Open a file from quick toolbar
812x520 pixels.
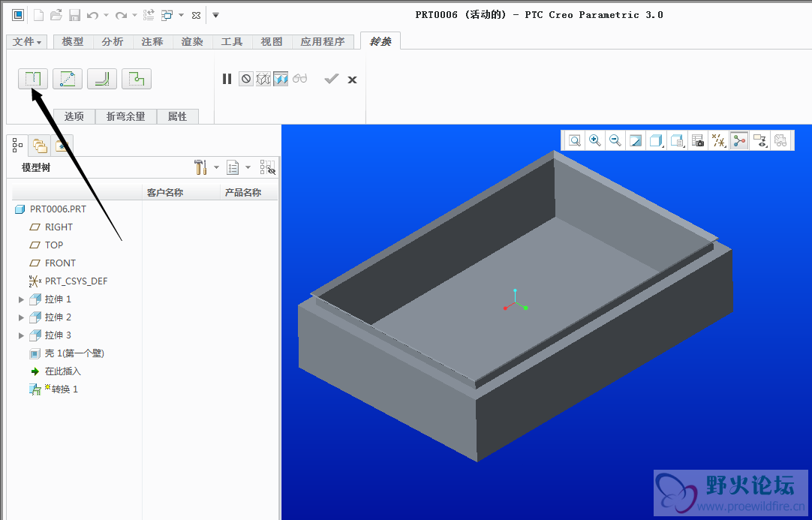point(56,15)
